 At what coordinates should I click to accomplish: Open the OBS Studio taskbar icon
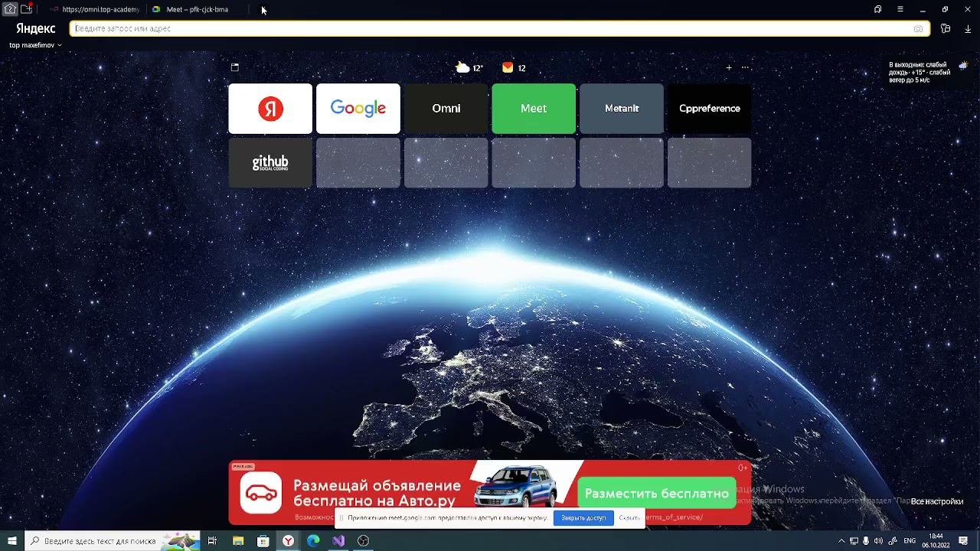pos(364,541)
